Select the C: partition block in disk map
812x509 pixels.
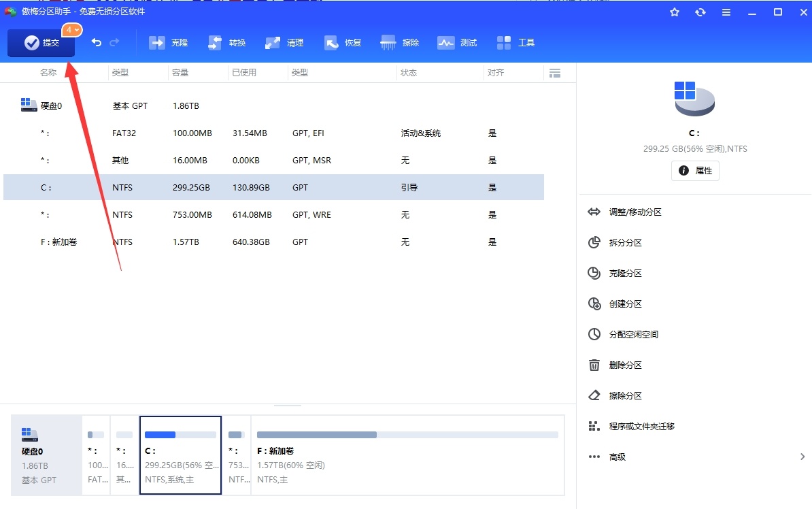coord(180,455)
